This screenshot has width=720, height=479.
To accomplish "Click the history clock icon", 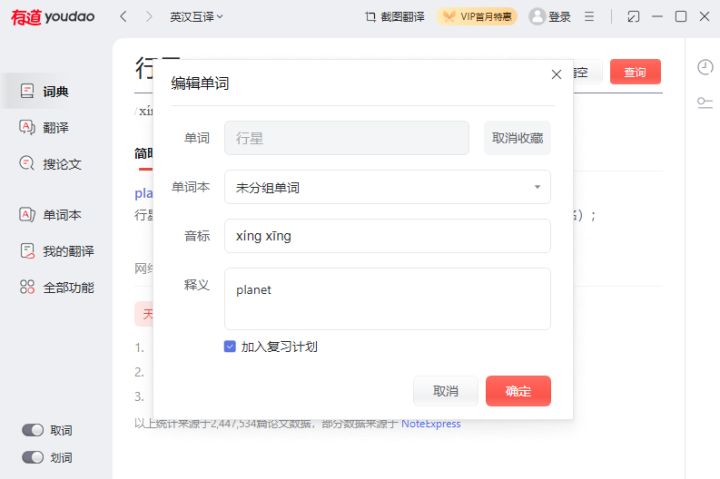I will point(704,67).
